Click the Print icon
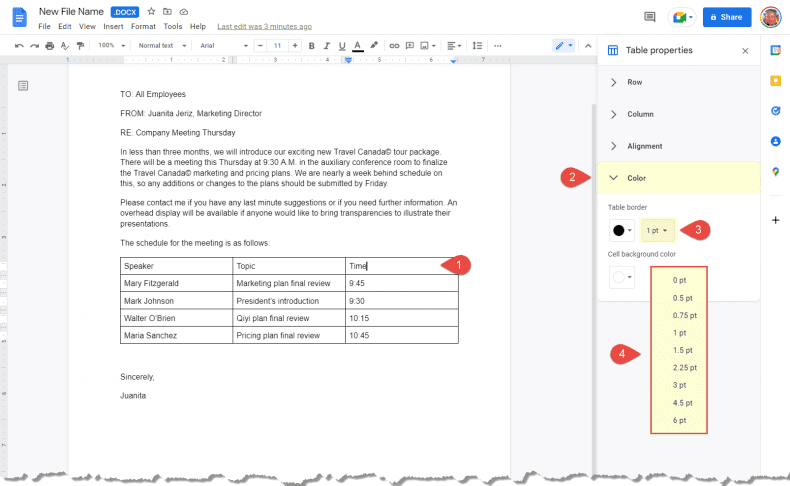The width and height of the screenshot is (790, 486). coord(50,46)
